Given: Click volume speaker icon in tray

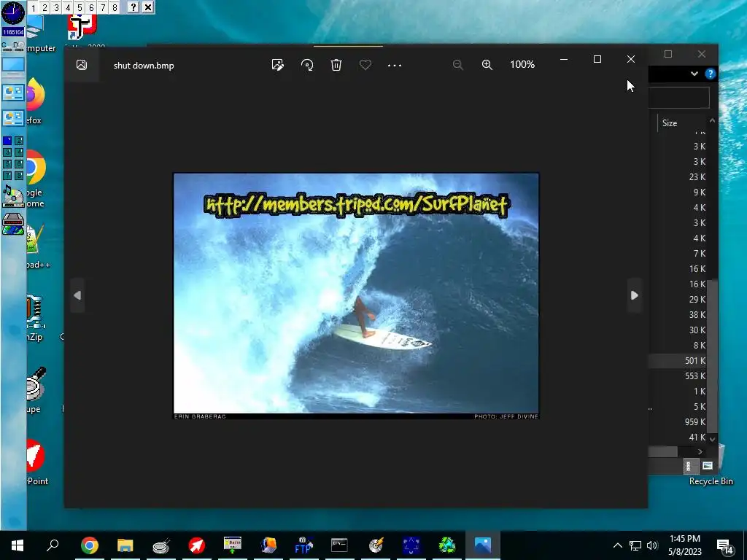Looking at the screenshot, I should 652,545.
